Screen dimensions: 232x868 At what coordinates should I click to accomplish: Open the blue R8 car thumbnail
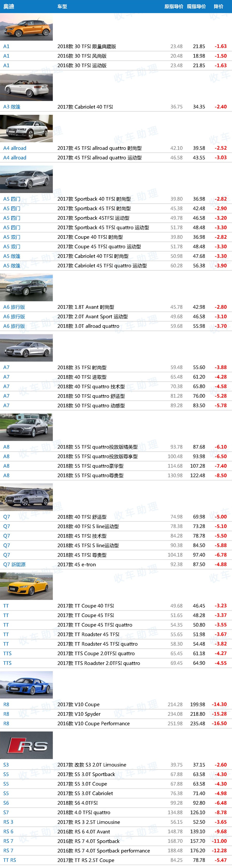pos(26,685)
